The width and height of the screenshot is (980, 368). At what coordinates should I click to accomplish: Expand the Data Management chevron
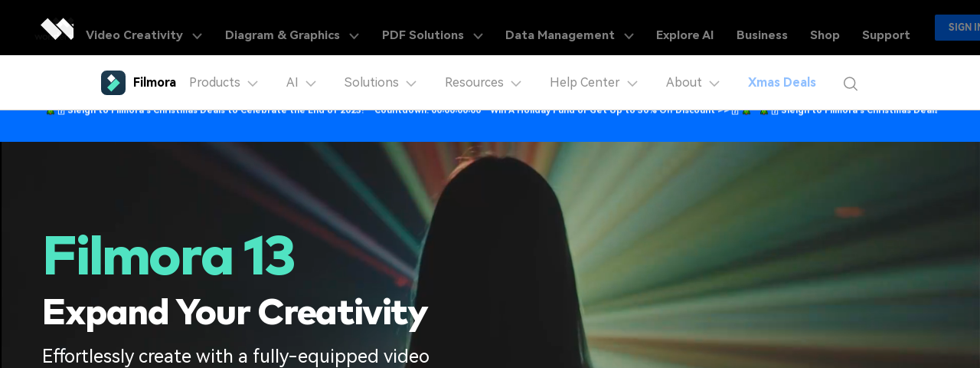[629, 36]
